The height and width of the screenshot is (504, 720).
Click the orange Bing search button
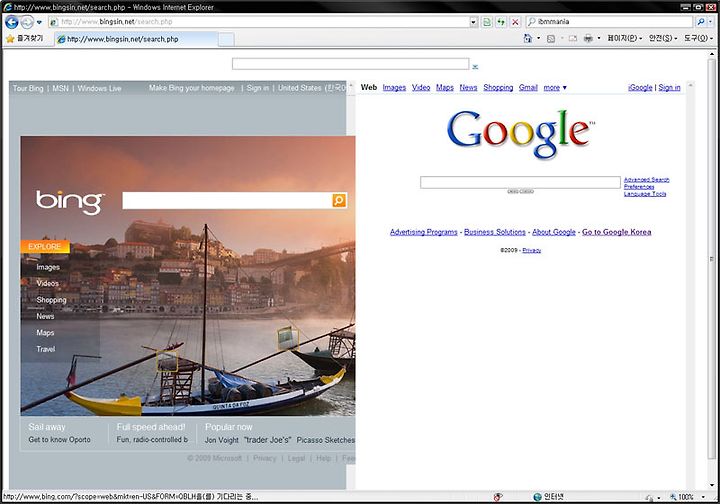click(339, 200)
